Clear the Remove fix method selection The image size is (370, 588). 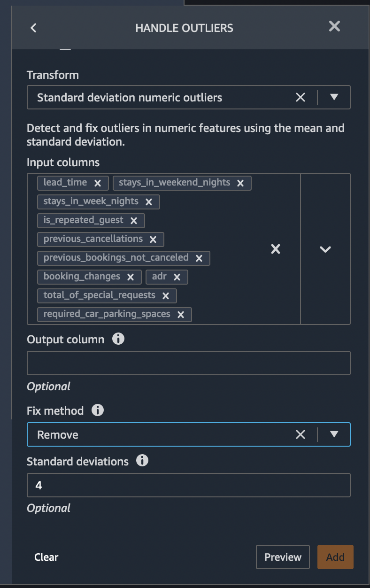[x=301, y=434]
